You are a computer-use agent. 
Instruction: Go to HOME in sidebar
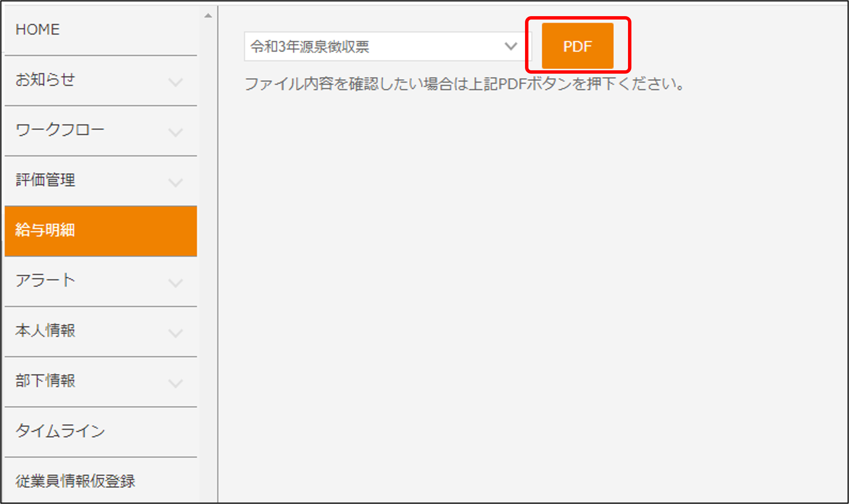click(38, 29)
